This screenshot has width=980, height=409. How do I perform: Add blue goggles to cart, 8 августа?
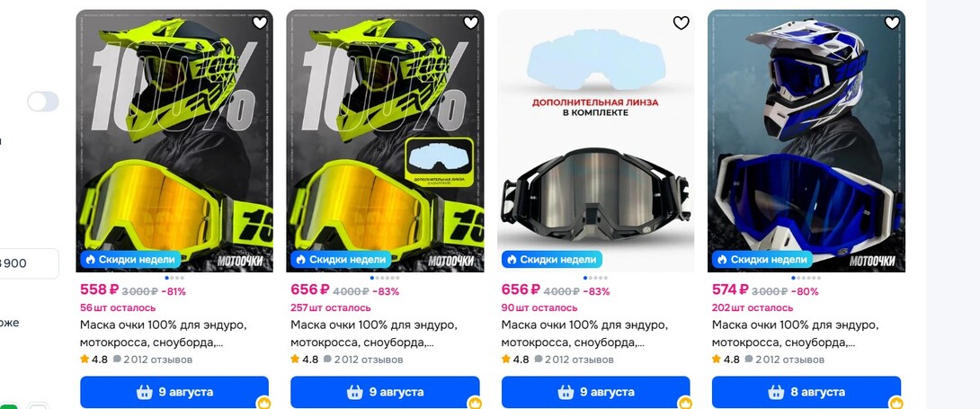point(806,392)
